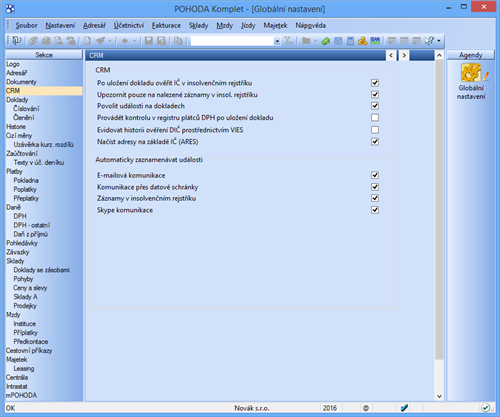Expand dropdown arrow next to folder icon
Image resolution: width=500 pixels, height=417 pixels.
[x=315, y=41]
